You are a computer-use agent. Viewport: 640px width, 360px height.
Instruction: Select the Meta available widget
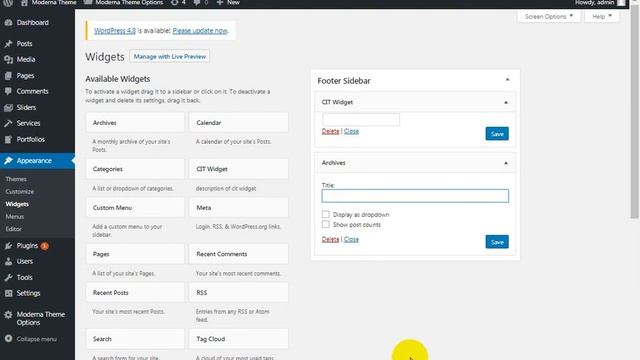[x=238, y=208]
